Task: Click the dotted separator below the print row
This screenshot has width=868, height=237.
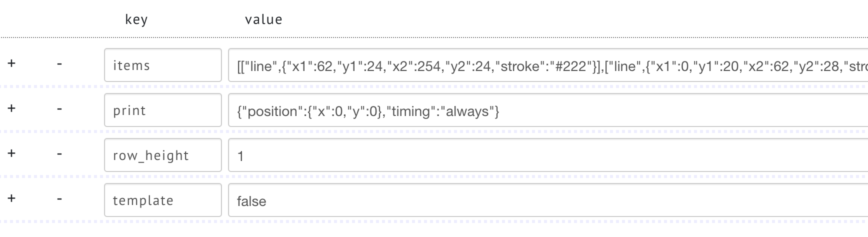Action: point(434,131)
